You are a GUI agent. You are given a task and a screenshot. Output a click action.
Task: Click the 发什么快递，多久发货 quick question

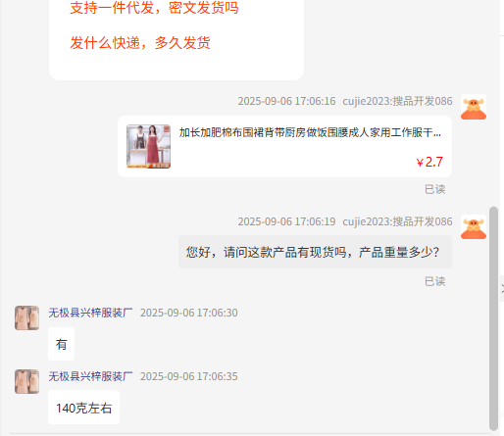coord(140,43)
